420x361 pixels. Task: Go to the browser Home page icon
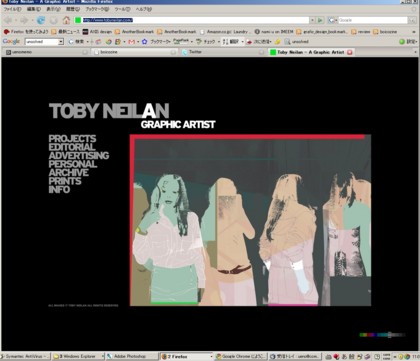[66, 20]
